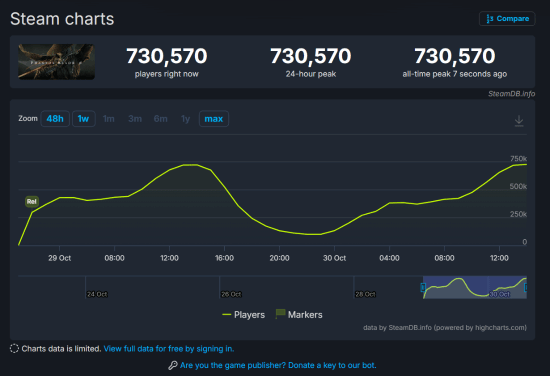Select the 1m zoom range
The image size is (550, 376).
click(x=109, y=119)
